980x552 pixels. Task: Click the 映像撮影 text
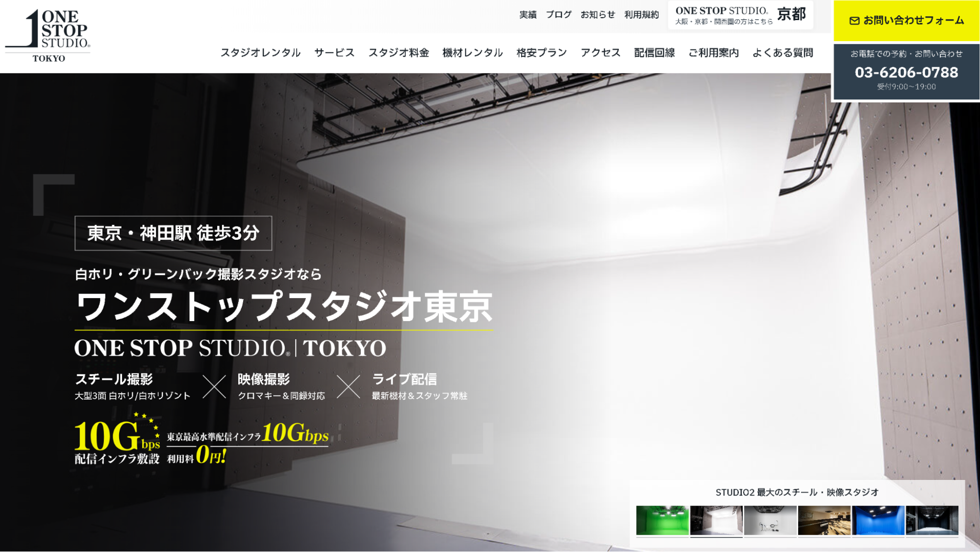[x=264, y=379]
